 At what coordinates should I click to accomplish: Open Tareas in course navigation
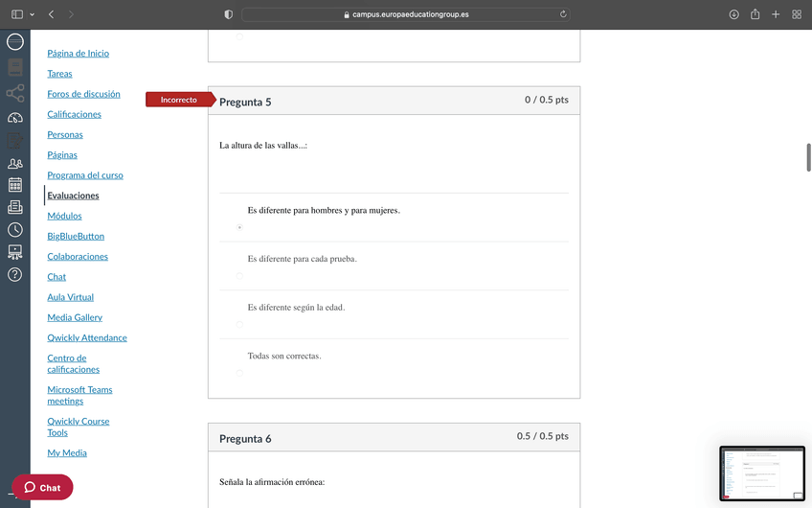coord(59,74)
